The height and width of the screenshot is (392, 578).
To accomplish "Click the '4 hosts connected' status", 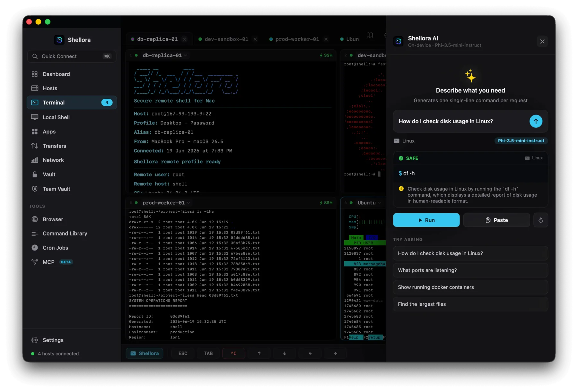I will 55,354.
